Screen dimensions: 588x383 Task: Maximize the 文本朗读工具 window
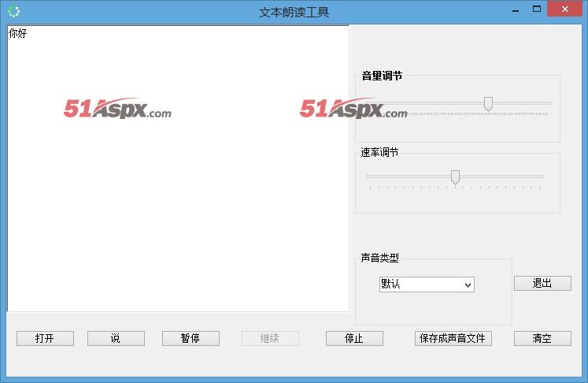[x=537, y=9]
